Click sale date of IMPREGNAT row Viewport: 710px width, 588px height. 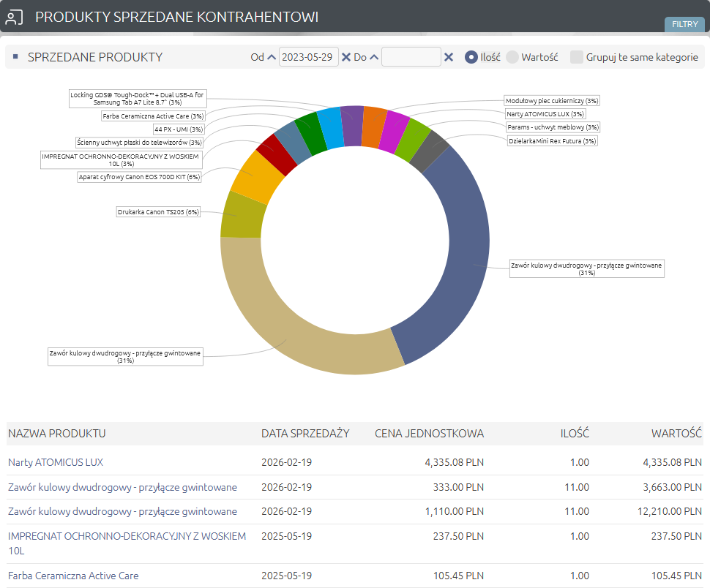coord(287,536)
